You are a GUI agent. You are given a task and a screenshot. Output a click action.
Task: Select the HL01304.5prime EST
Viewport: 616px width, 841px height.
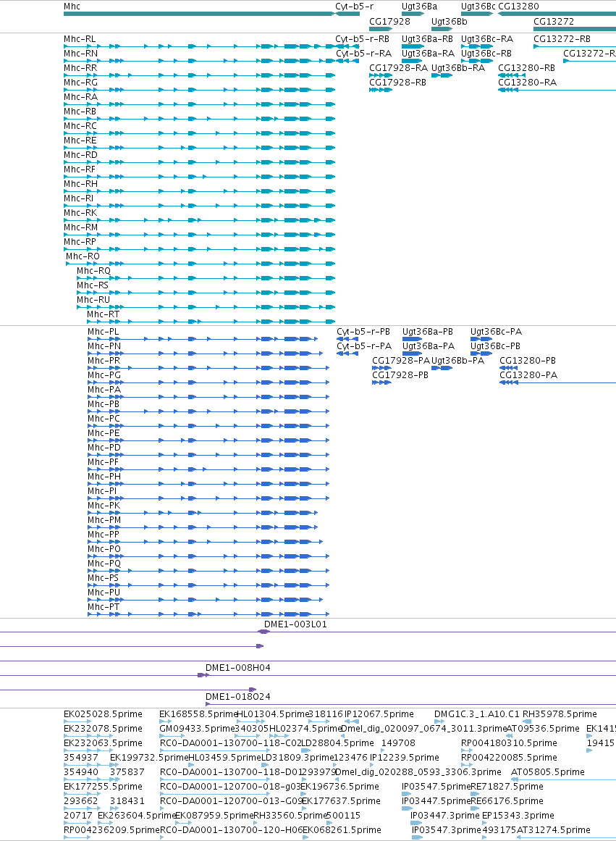[x=251, y=722]
